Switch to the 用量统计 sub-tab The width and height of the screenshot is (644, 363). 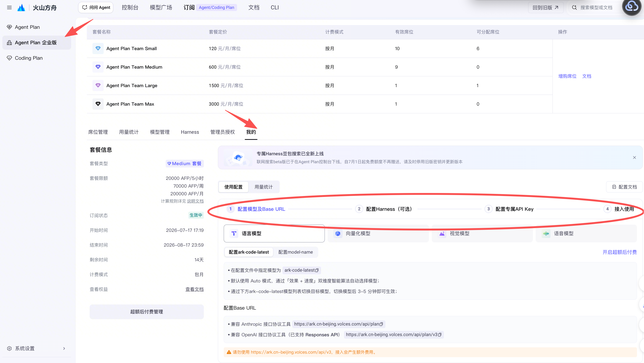tap(263, 187)
